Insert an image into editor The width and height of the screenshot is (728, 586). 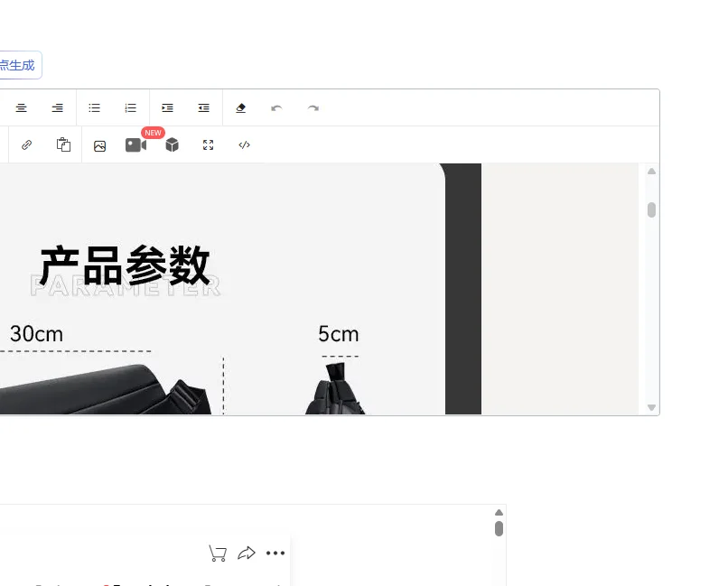(100, 146)
